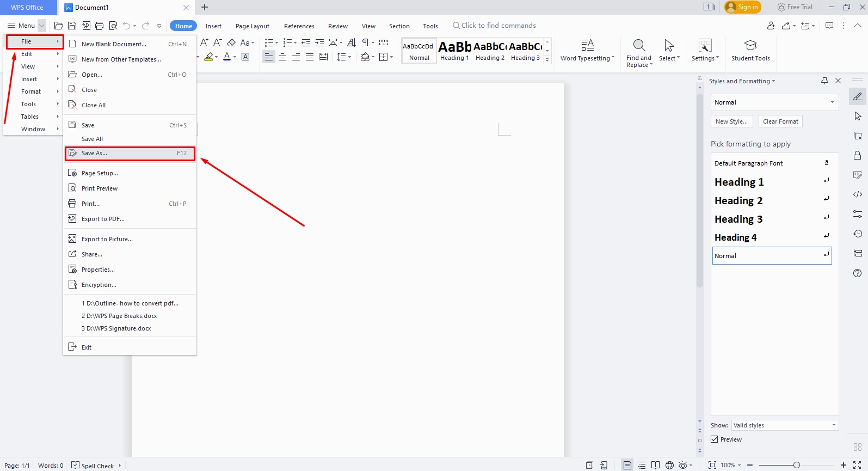Click the Sort icon in the ribbon
Viewport: 868px width, 471px height.
pyautogui.click(x=352, y=42)
